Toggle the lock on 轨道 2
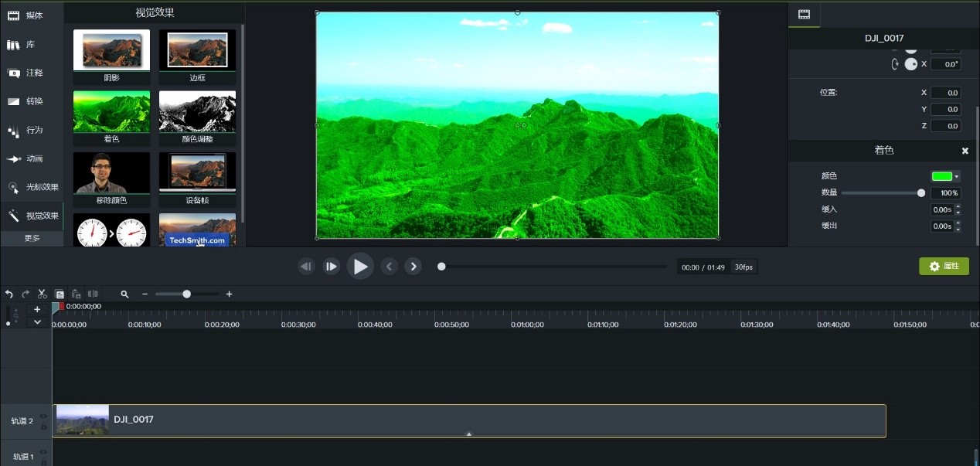Screen dimensions: 980x466 click(x=43, y=427)
